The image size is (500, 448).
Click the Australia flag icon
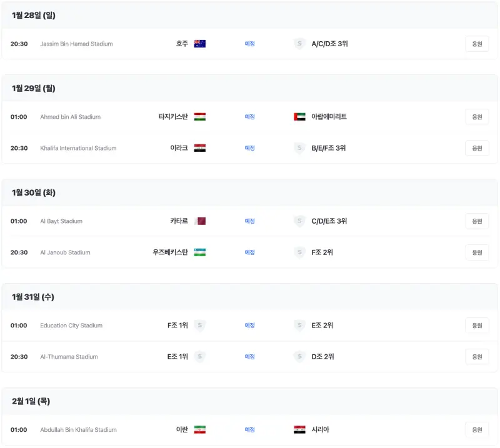[199, 44]
